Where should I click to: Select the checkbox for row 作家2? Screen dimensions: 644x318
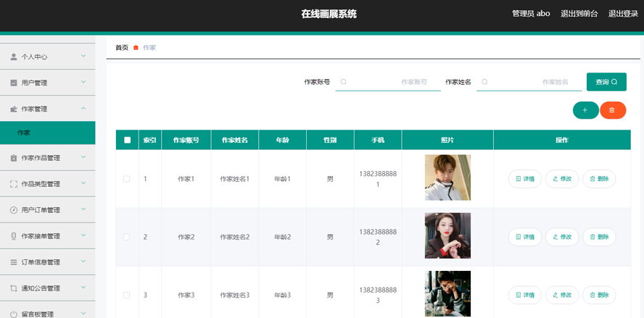[x=127, y=237]
